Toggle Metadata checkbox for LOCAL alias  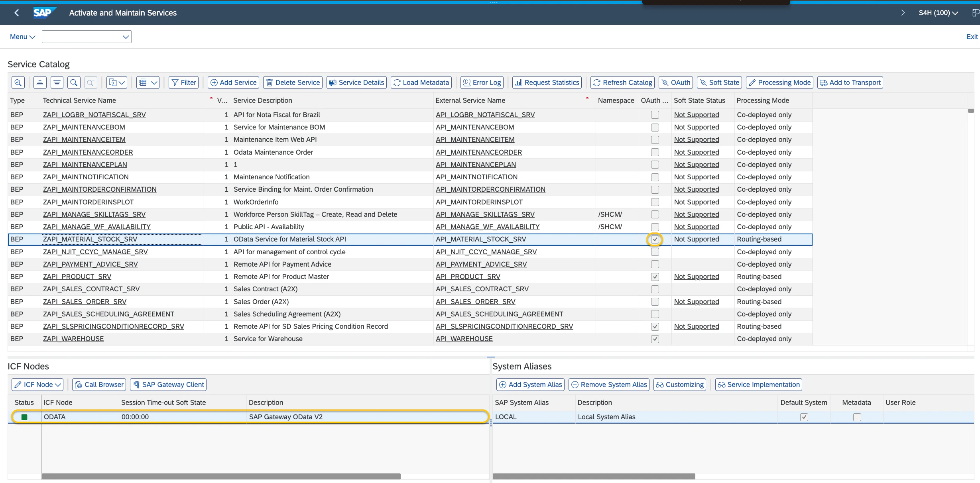(857, 417)
